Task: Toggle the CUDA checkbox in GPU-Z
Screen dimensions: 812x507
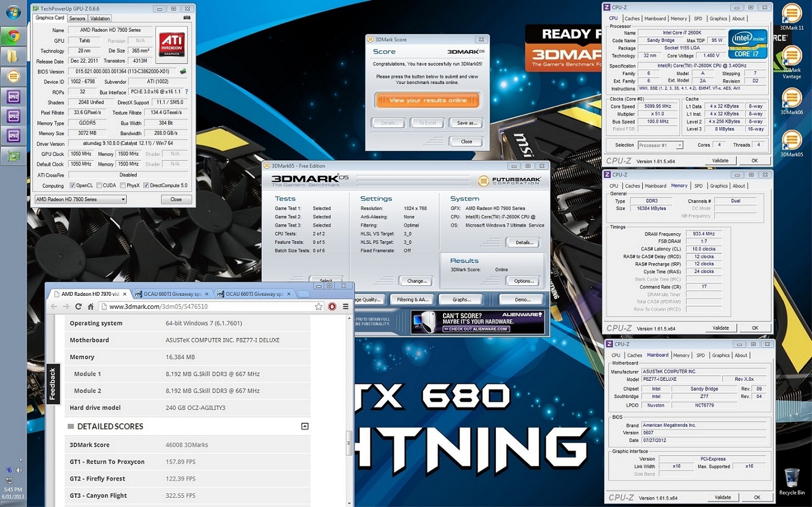Action: (99, 185)
